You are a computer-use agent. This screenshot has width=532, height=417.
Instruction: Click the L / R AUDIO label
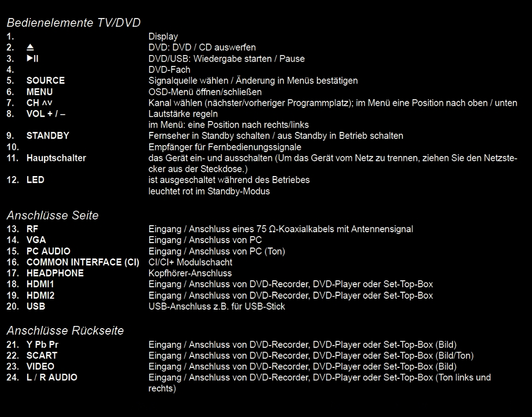click(52, 377)
